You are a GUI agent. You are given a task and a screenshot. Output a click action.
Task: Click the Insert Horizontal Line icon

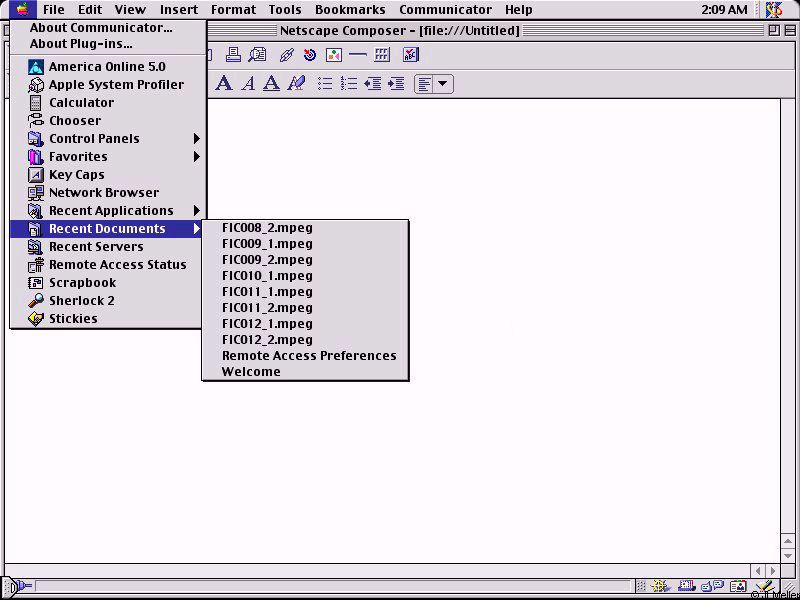point(357,55)
